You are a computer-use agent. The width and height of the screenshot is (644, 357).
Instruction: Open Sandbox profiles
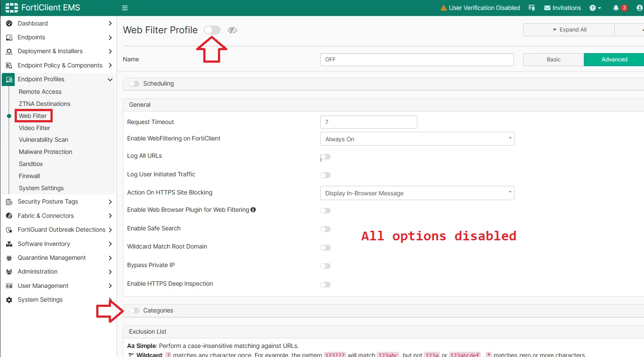pyautogui.click(x=31, y=164)
